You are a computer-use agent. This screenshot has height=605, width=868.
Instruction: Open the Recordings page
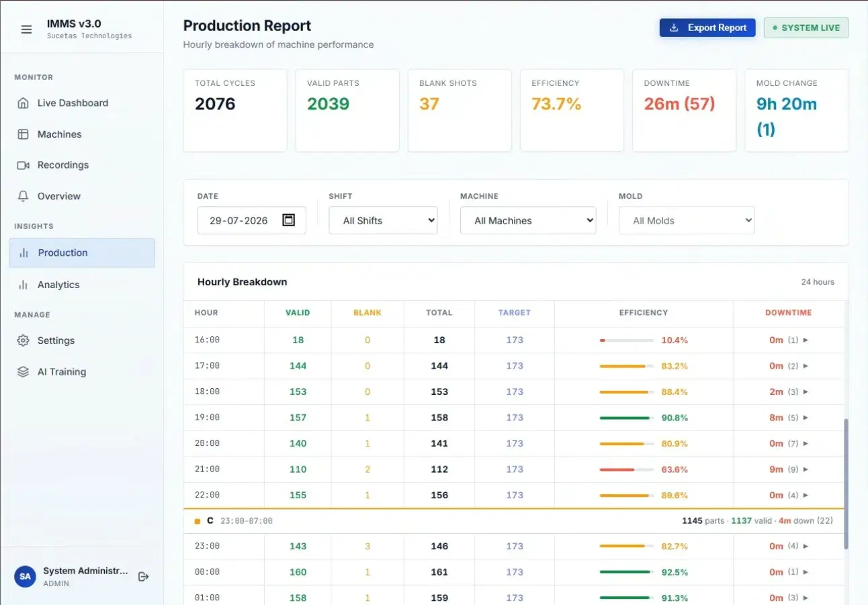(82, 165)
